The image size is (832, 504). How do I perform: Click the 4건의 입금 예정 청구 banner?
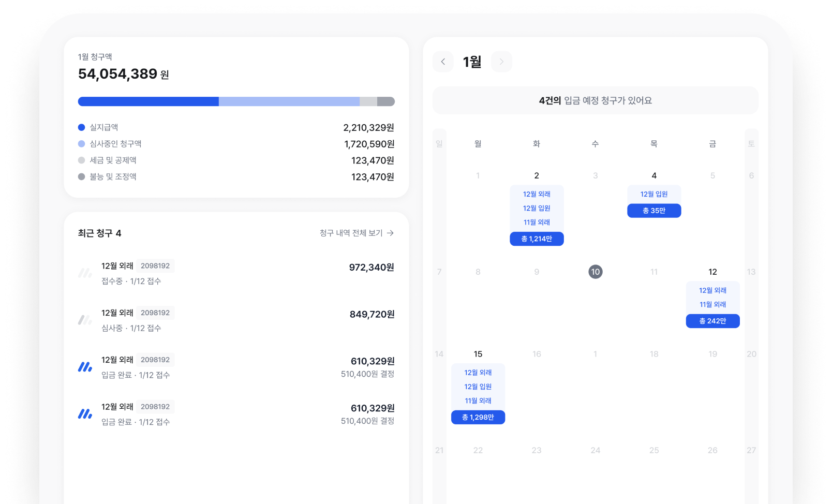pos(596,100)
